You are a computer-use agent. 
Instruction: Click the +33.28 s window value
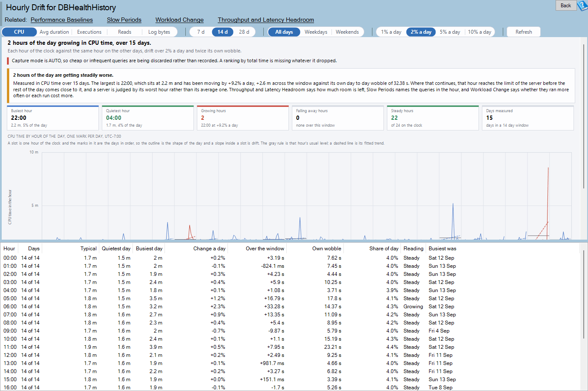(x=274, y=307)
